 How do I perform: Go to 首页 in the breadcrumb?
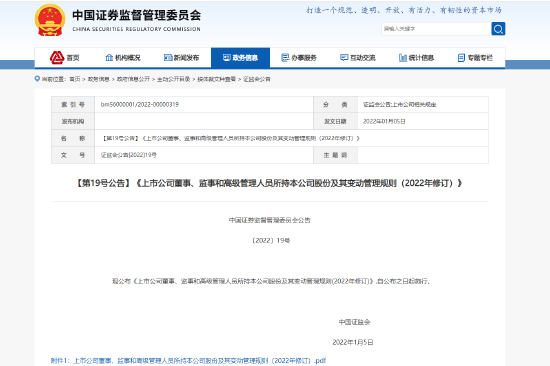point(75,79)
